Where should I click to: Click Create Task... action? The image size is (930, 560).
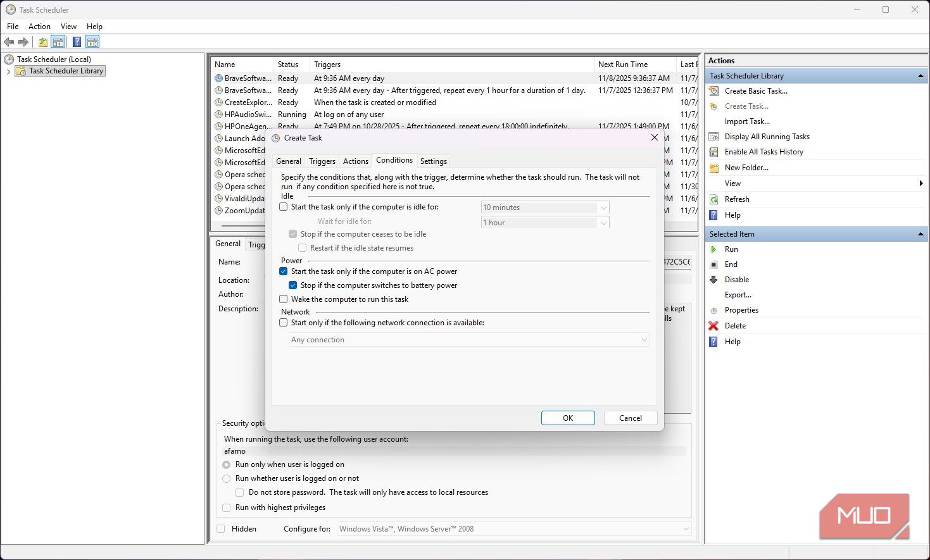pyautogui.click(x=746, y=106)
